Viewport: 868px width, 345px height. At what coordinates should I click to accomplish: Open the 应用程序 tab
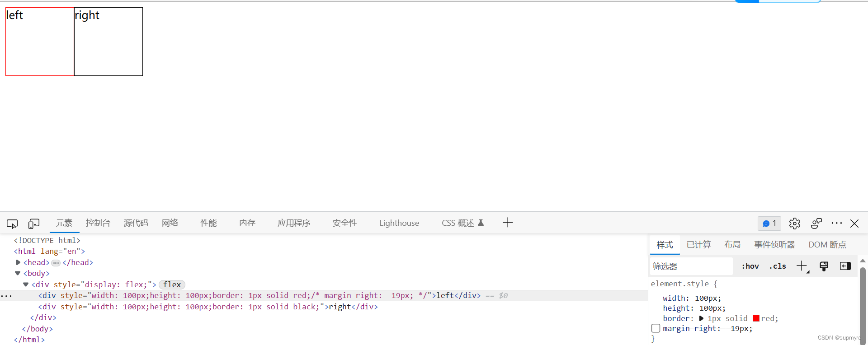tap(294, 223)
